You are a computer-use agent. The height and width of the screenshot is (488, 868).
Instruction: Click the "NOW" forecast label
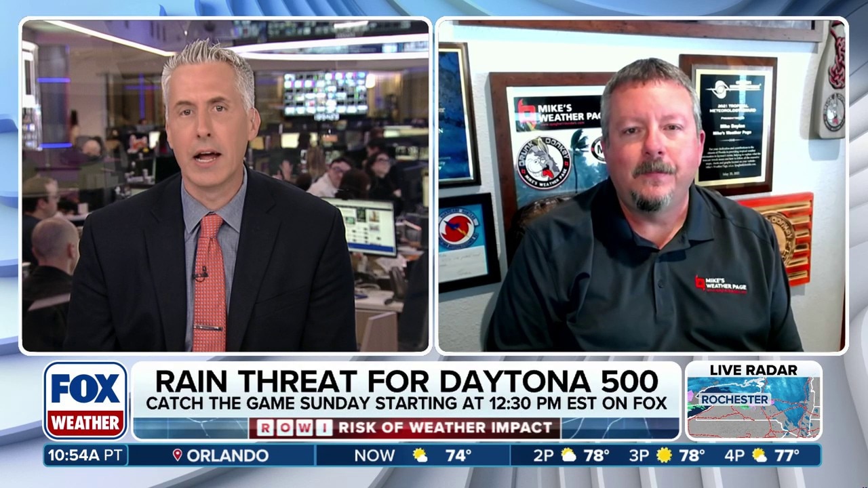tap(374, 455)
